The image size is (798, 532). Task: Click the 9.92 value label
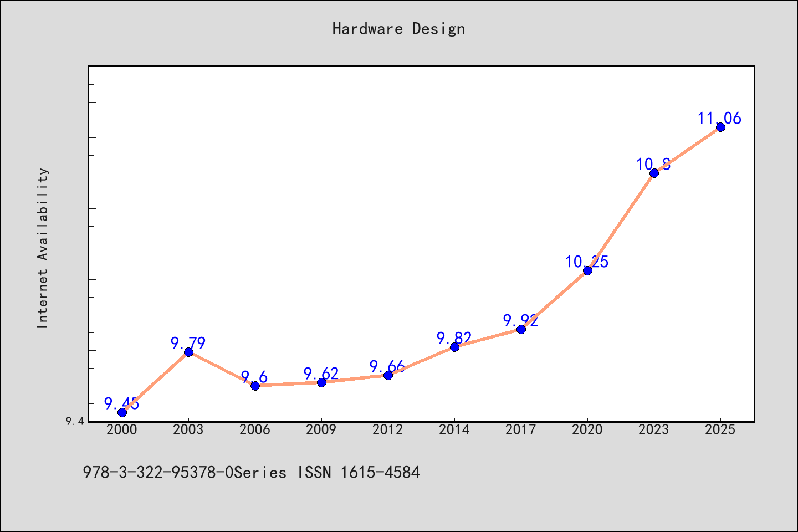click(x=521, y=320)
